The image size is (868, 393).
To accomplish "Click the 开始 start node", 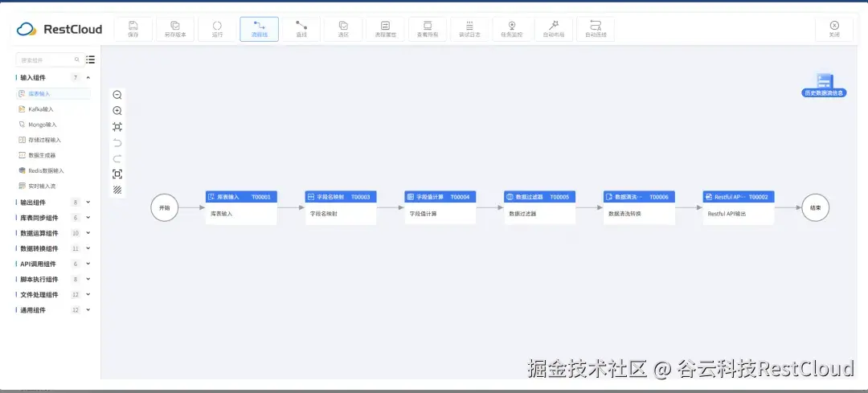I will coord(165,208).
